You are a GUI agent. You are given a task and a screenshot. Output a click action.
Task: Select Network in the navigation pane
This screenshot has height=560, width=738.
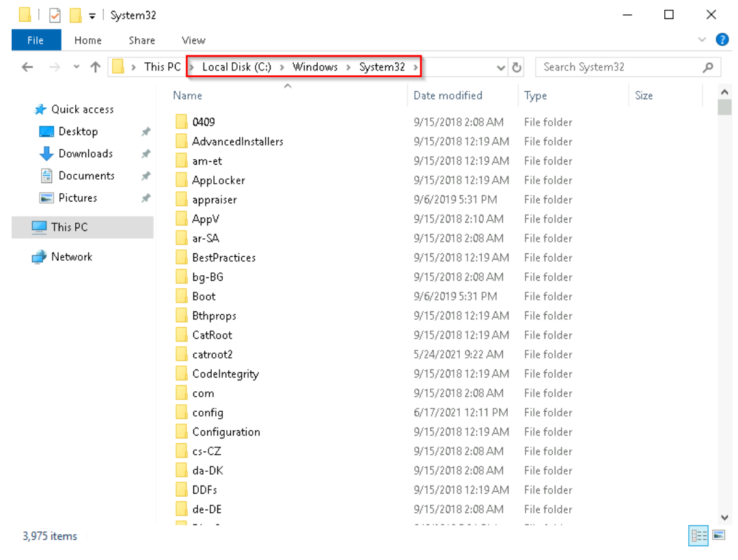click(71, 257)
